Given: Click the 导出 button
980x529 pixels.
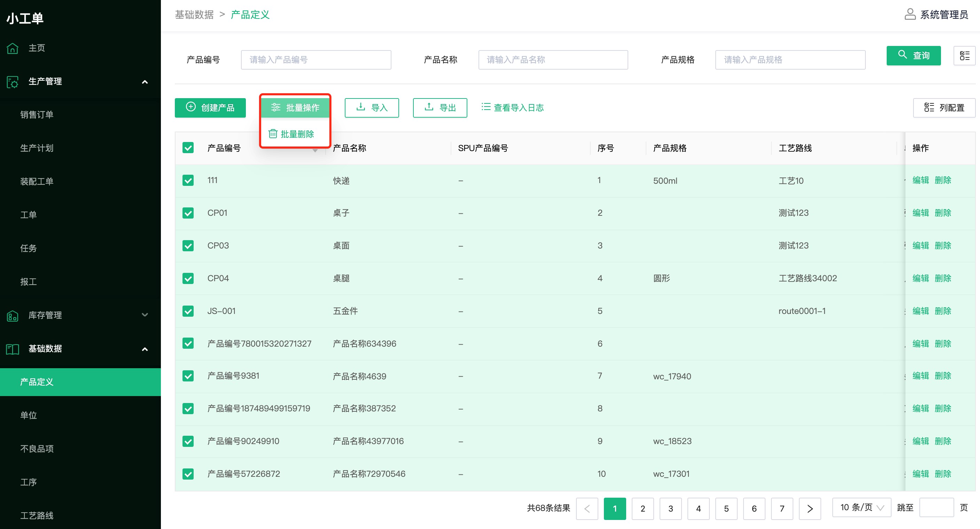Looking at the screenshot, I should coord(440,108).
